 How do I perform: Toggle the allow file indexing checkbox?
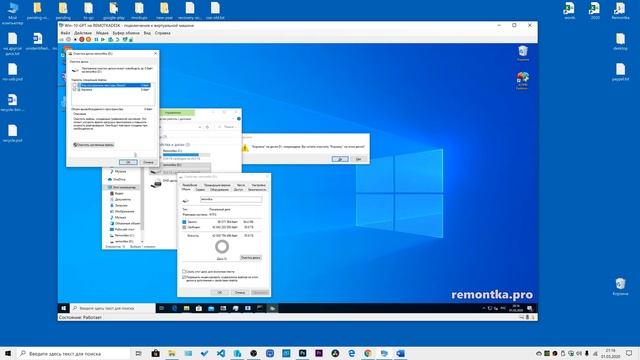click(184, 277)
